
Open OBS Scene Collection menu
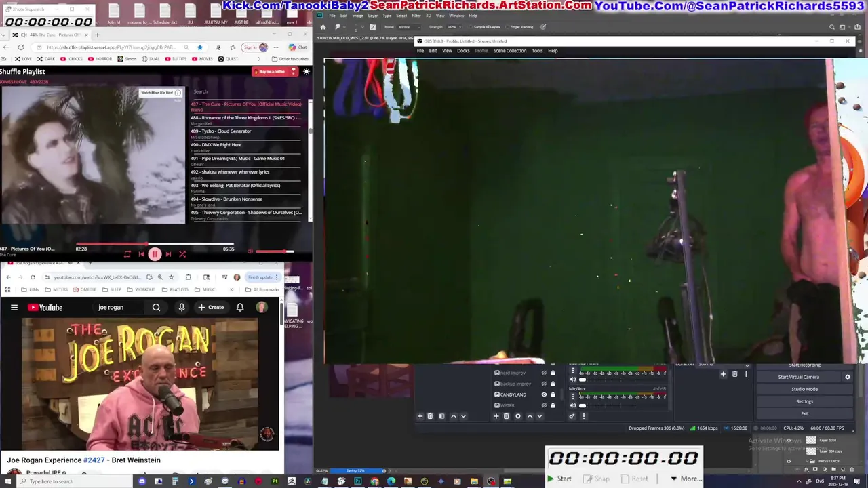tap(510, 51)
